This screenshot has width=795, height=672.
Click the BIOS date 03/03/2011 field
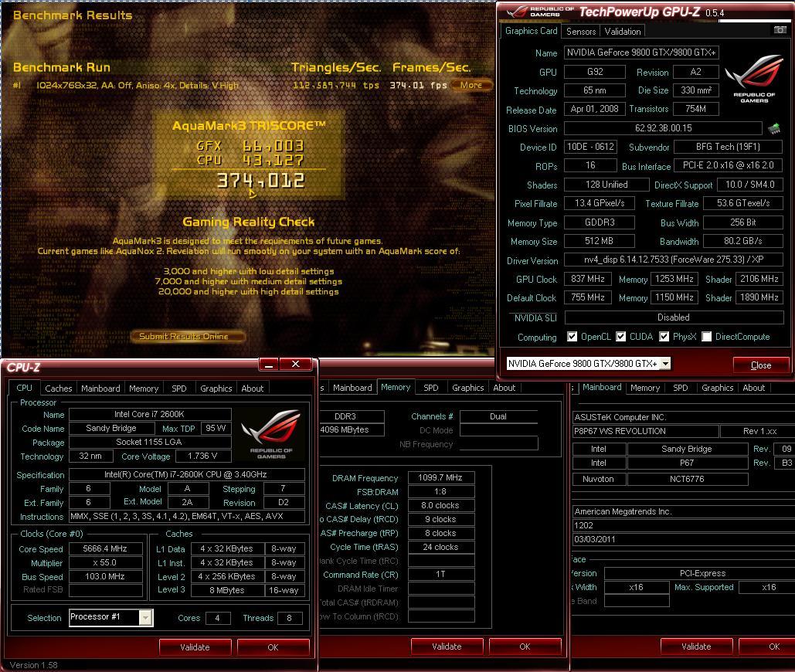(x=683, y=539)
